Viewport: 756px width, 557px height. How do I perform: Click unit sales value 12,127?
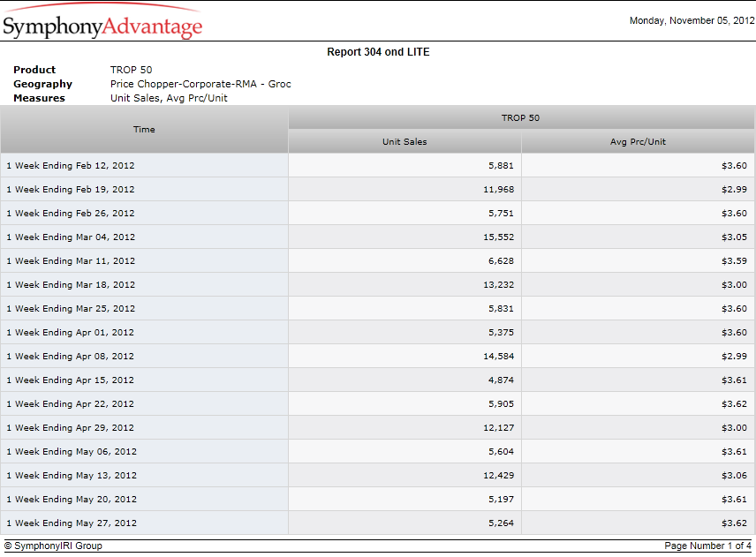(x=498, y=428)
